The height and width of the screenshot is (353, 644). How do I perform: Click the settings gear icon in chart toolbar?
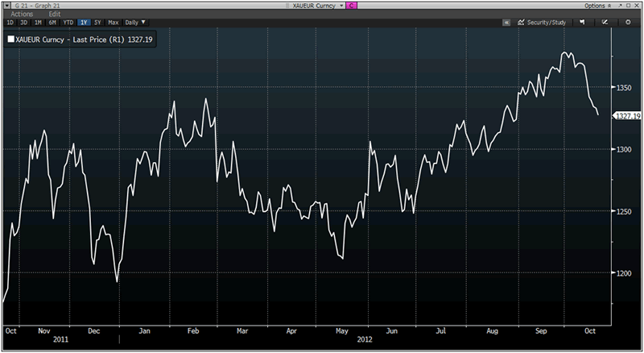pos(628,23)
